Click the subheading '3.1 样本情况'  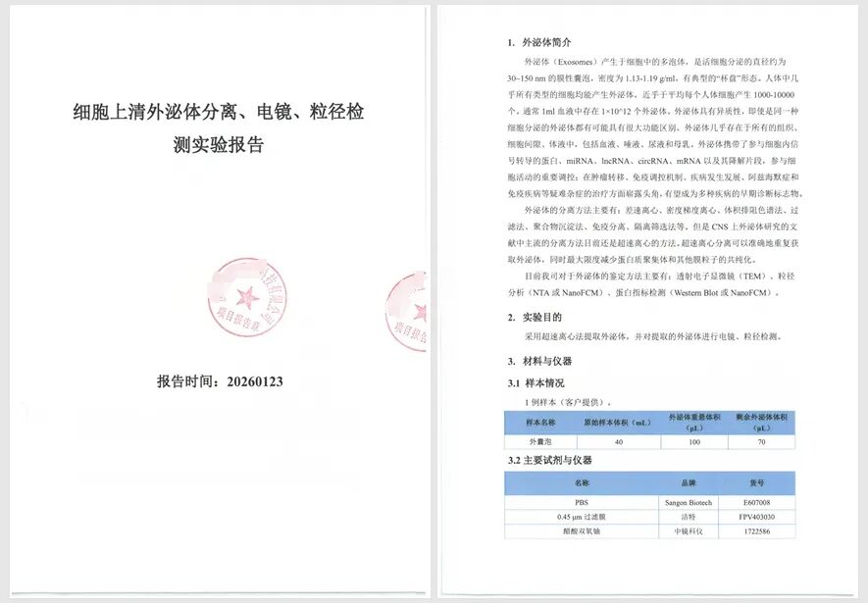point(536,382)
